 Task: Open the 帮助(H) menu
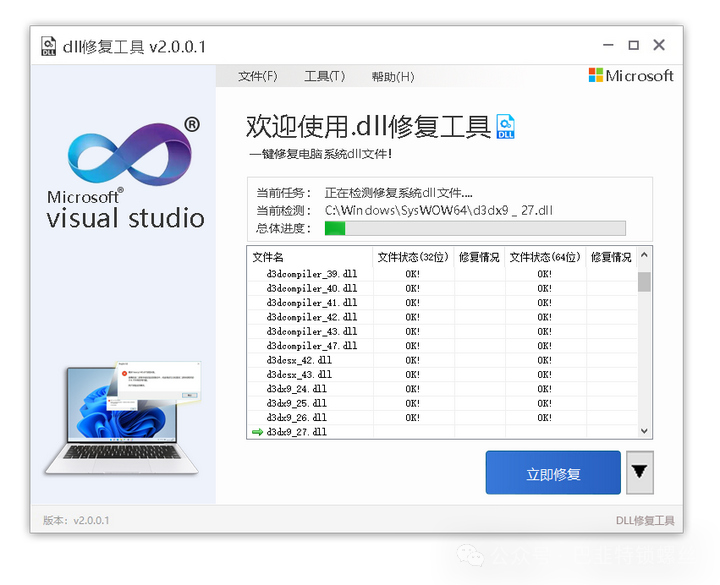pos(393,76)
